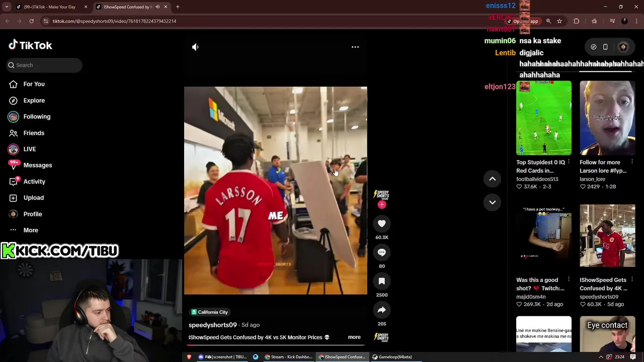
Task: Save the video with the bookmark icon
Action: click(381, 282)
